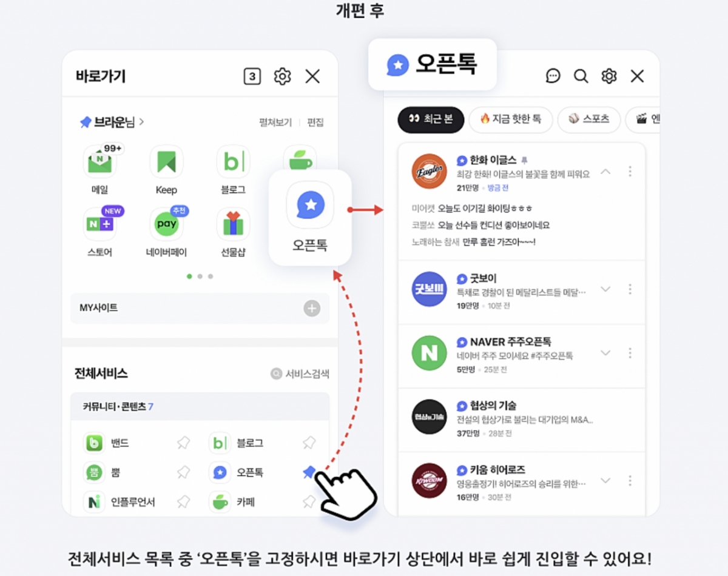Select the 지금 핫한 톡 tab
Screen dimensions: 728x576
(x=510, y=119)
